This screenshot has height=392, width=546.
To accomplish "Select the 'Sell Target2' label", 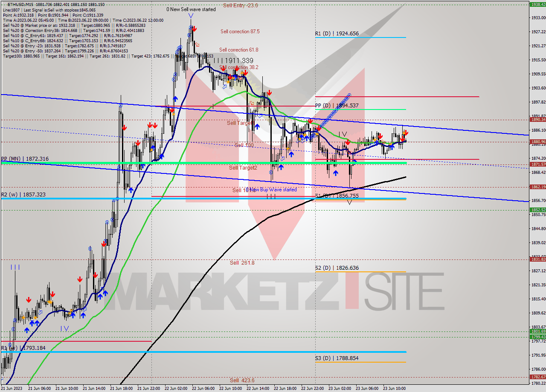I will pos(243,168).
